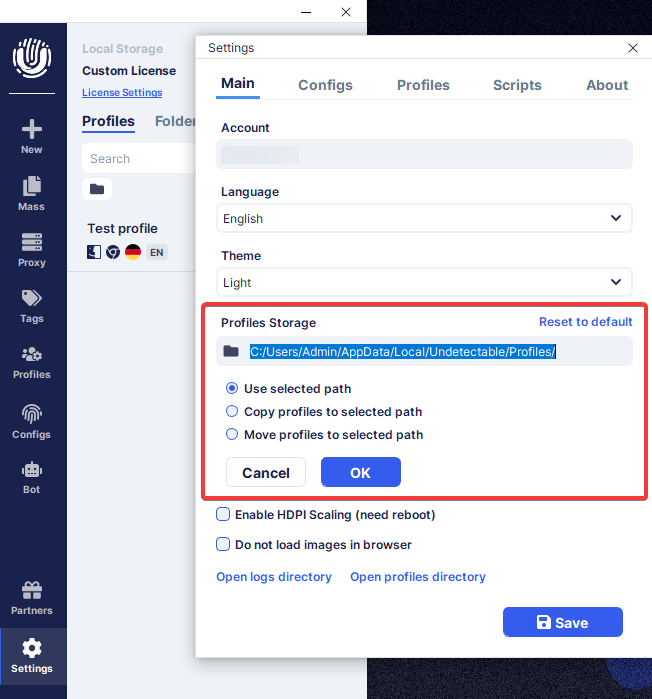
Task: Expand the Language dropdown showing English
Action: [x=424, y=218]
